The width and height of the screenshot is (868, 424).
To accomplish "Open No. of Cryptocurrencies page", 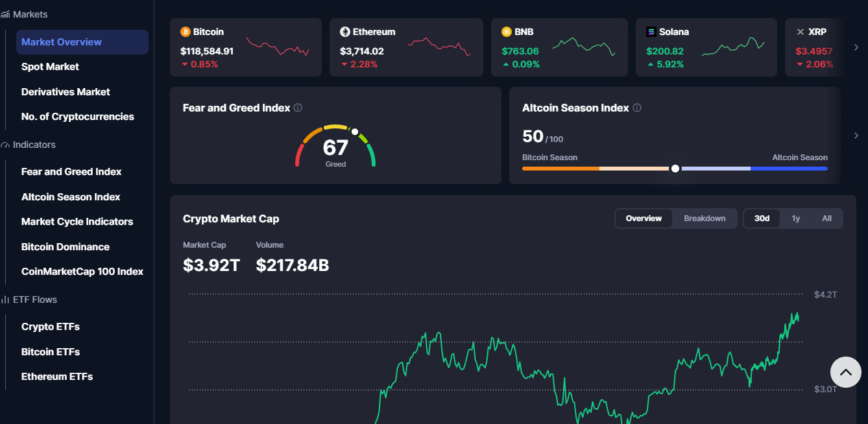I will 78,117.
